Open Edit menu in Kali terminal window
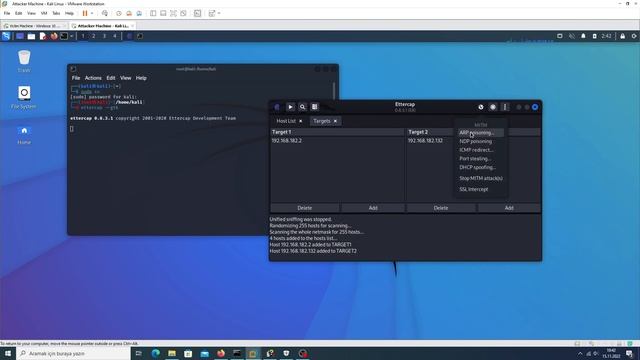The height and width of the screenshot is (360, 640). 111,78
